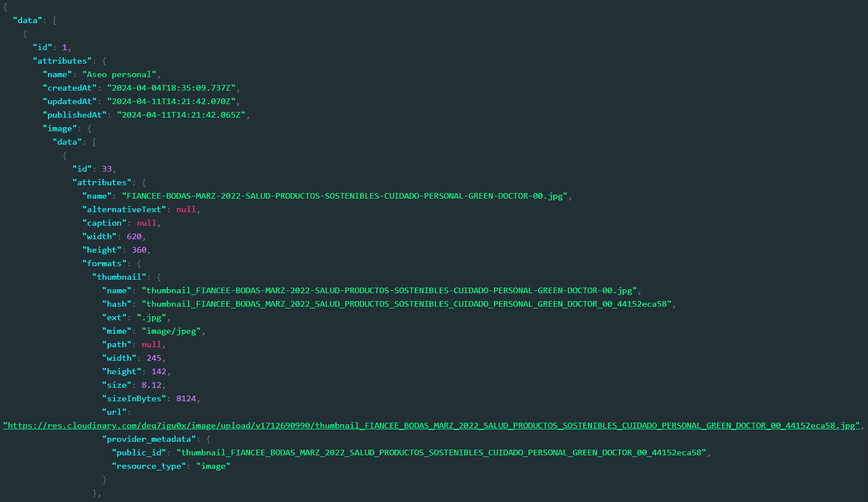Click the "provider_metadata" key
This screenshot has width=868, height=502.
pos(149,439)
